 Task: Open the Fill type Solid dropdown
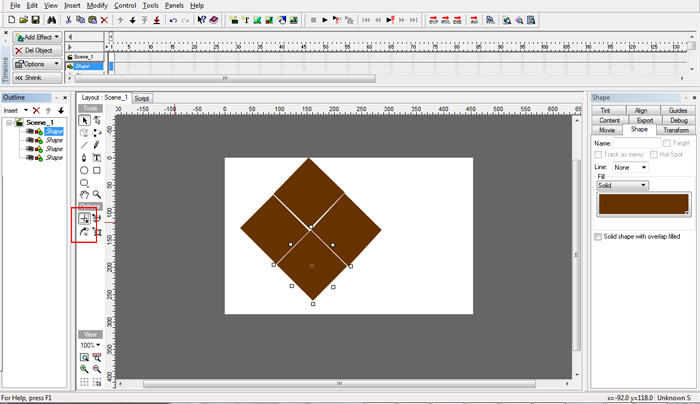click(622, 186)
